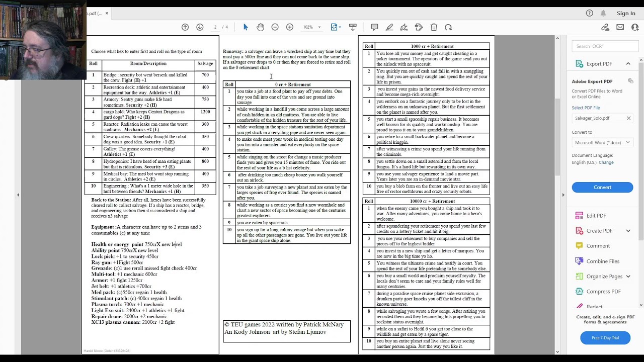Screen dimensions: 644x362
Task: Open the Fill & Sign pen tool
Action: (404, 27)
